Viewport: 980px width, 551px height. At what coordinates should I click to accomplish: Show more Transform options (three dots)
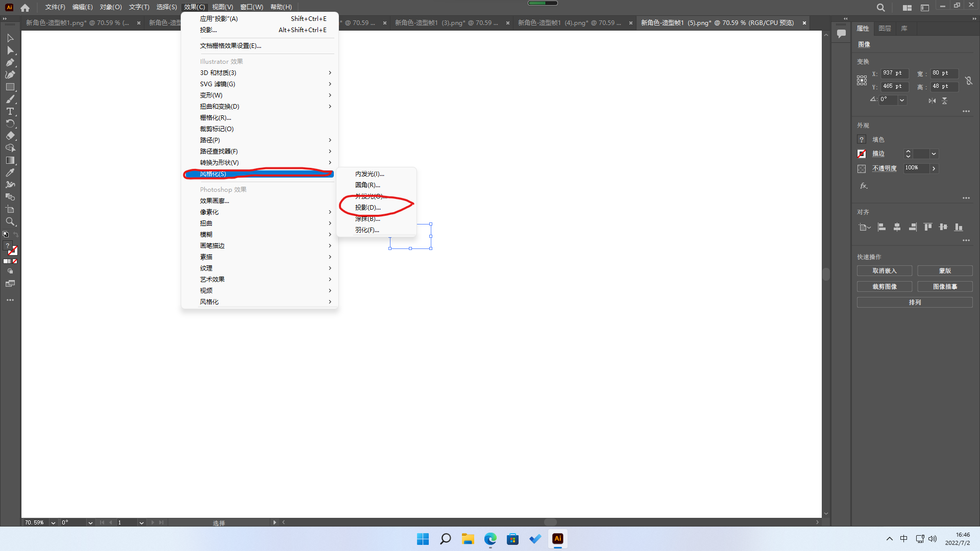966,111
